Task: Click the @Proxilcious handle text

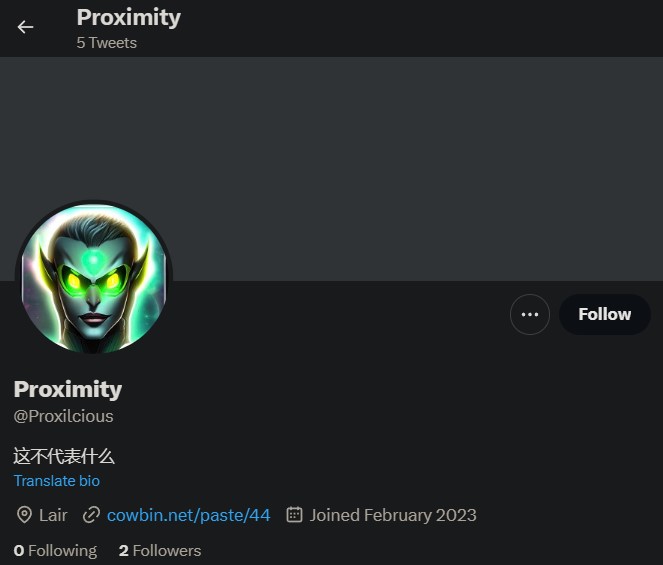Action: [x=63, y=416]
